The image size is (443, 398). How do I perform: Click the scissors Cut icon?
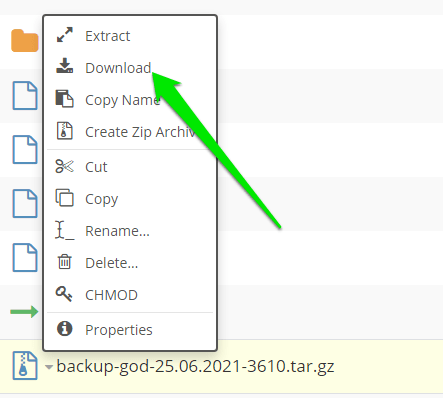pos(64,166)
